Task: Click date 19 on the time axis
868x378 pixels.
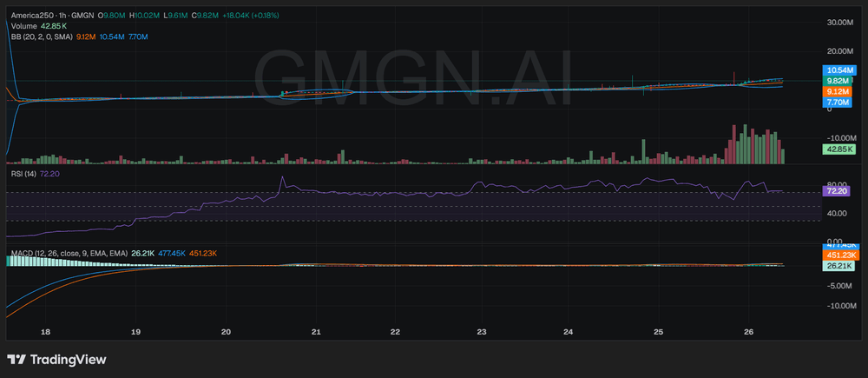Action: point(135,332)
